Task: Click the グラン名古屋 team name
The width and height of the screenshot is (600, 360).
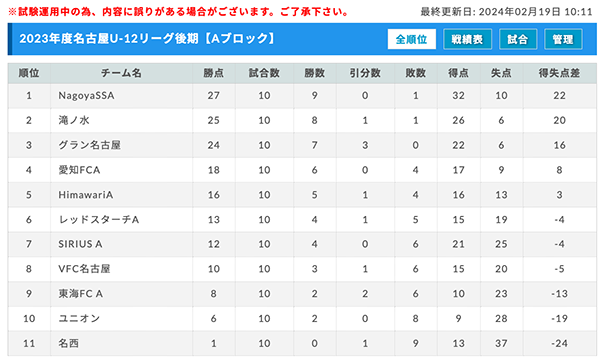Action: [x=90, y=145]
